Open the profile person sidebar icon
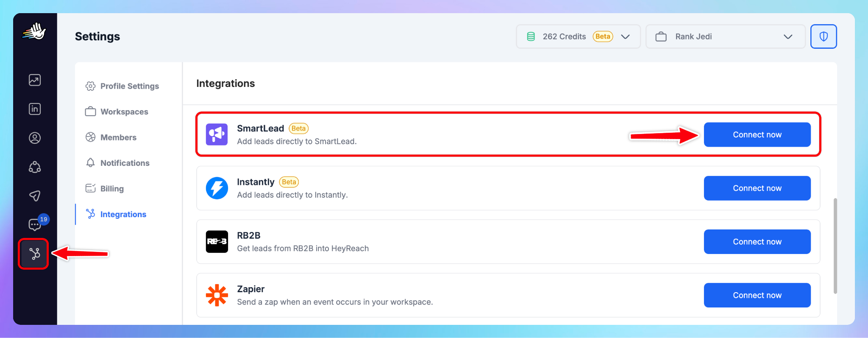The width and height of the screenshot is (868, 338). click(x=35, y=138)
